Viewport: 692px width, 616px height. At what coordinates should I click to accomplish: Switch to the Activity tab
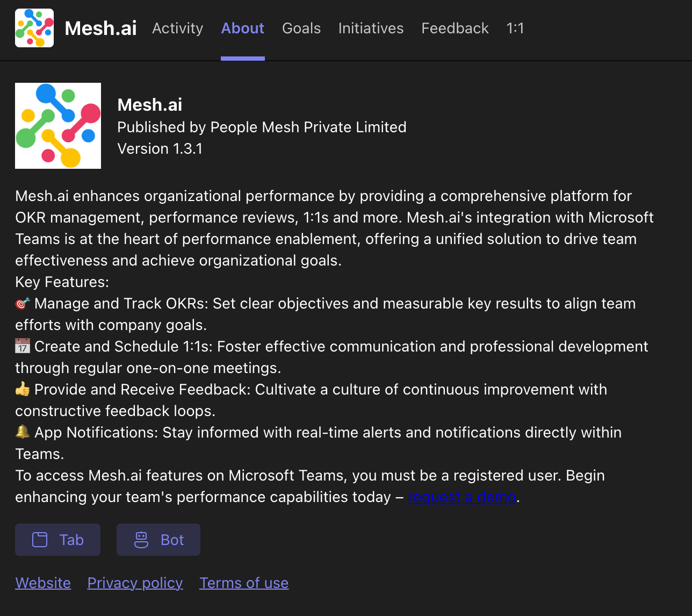pos(177,28)
